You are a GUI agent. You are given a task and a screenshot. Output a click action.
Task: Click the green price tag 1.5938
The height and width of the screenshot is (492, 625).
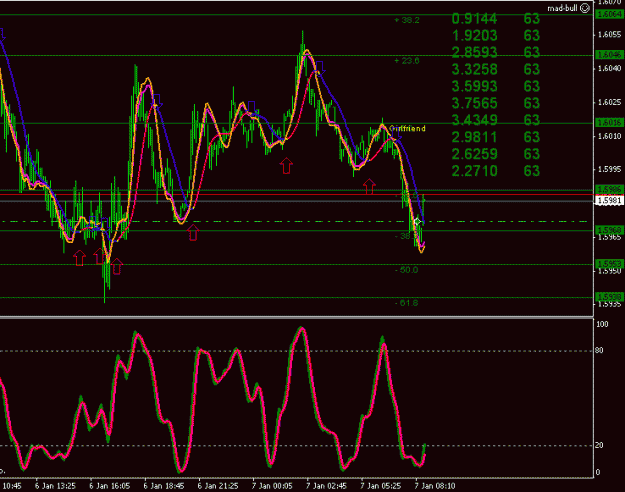click(x=609, y=297)
